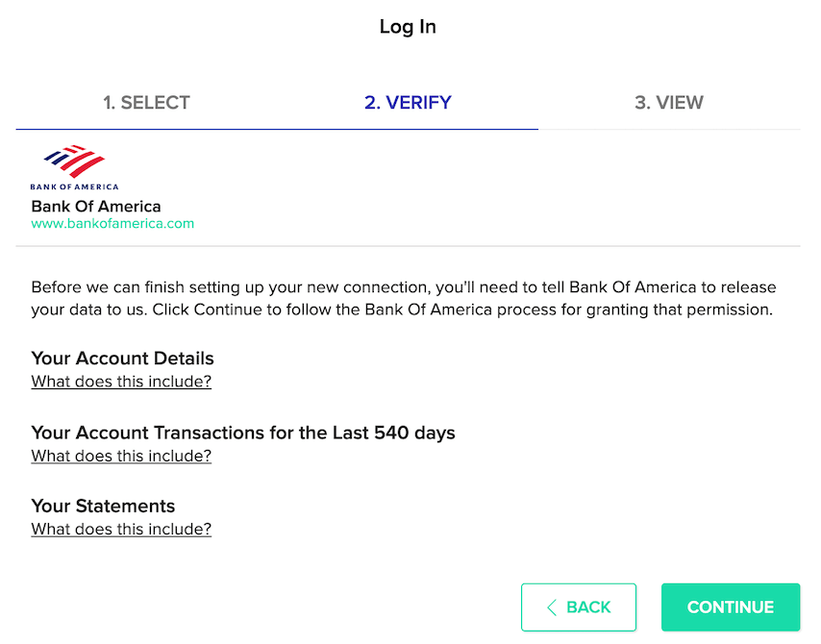Expand 'What does this include?' under Account Details
821x644 pixels.
(x=121, y=382)
